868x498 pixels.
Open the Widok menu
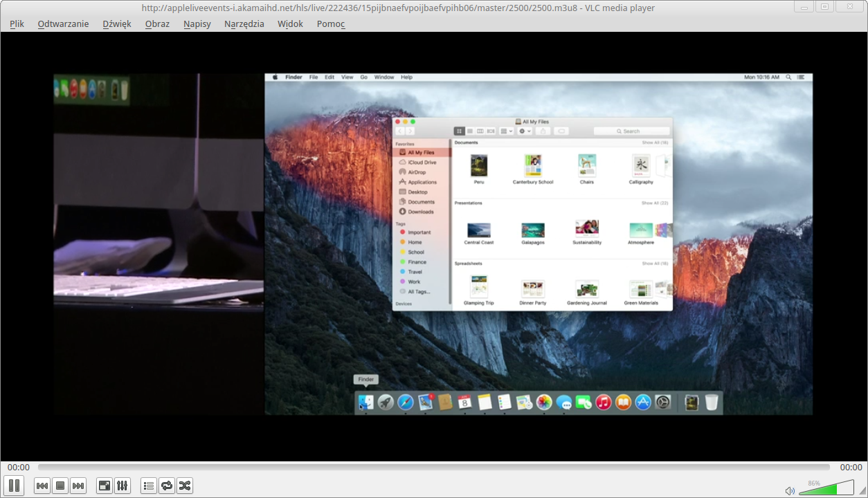291,24
